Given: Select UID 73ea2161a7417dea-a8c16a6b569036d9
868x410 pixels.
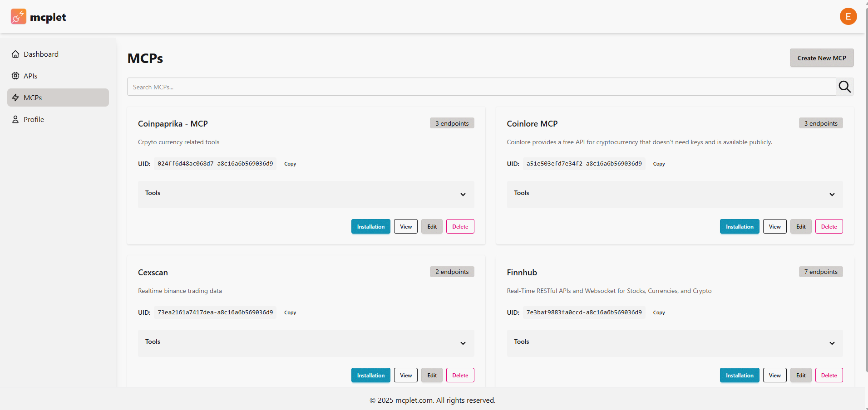Looking at the screenshot, I should 215,312.
